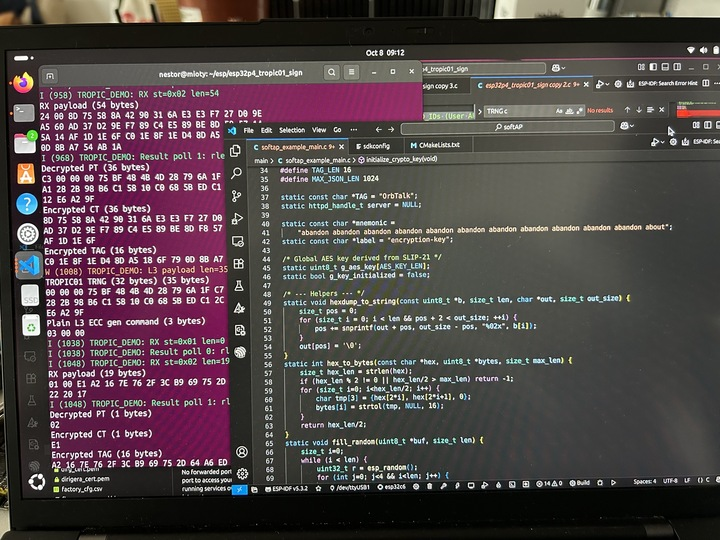
Task: Open the Go menu in VS Code
Action: [337, 130]
